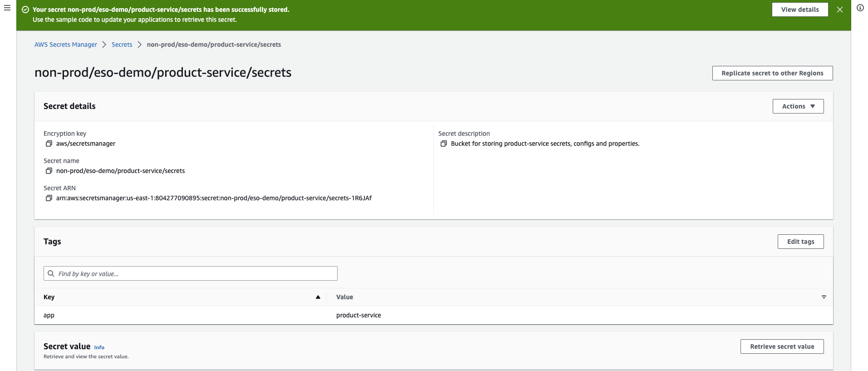
Task: Sort tags by Key column arrow
Action: click(x=318, y=297)
